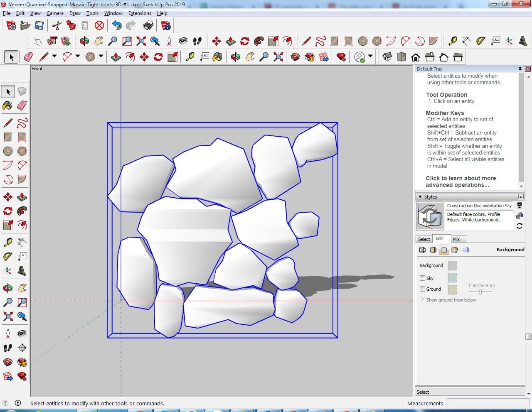Image resolution: width=532 pixels, height=412 pixels.
Task: Click the learn about advanced operations link
Action: tap(461, 181)
